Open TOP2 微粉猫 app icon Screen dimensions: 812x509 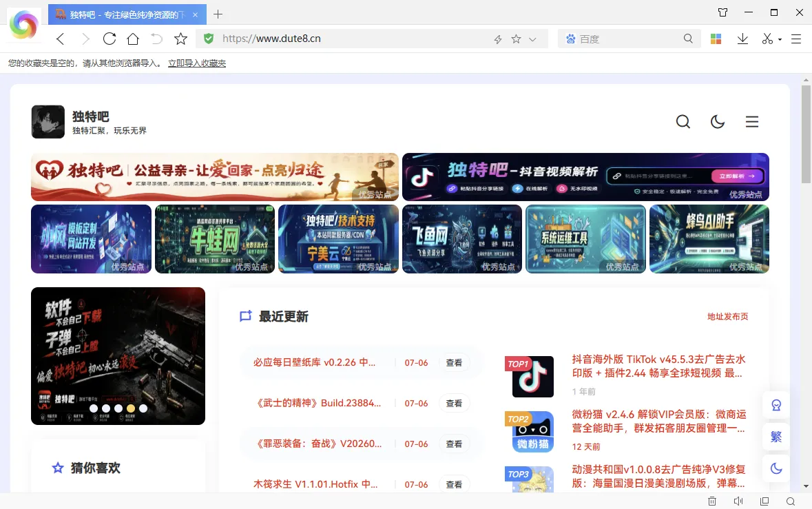(532, 432)
